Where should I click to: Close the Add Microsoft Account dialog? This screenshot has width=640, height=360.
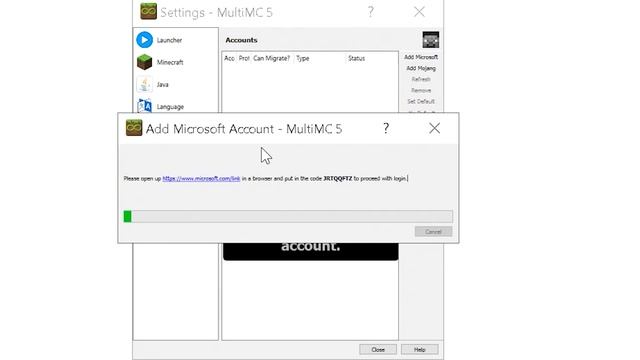pyautogui.click(x=434, y=129)
